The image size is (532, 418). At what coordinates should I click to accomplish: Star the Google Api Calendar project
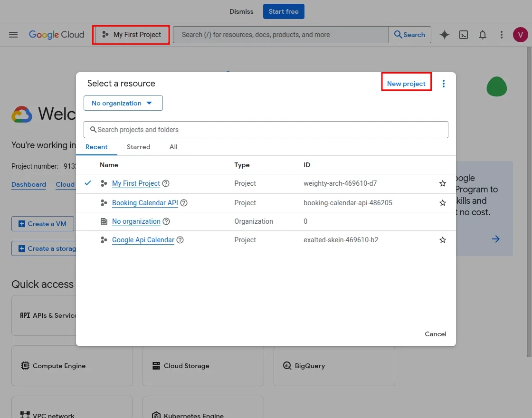pyautogui.click(x=443, y=240)
